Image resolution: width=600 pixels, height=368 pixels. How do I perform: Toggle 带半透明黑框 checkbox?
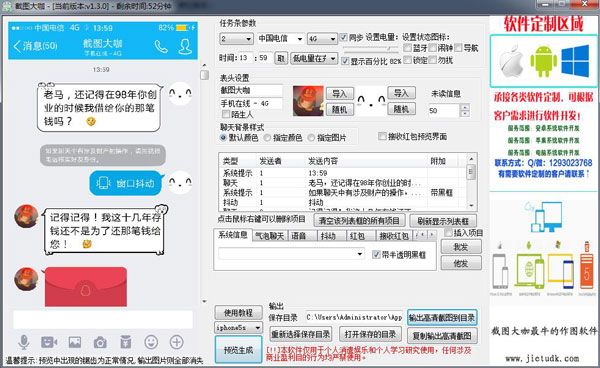click(x=376, y=254)
